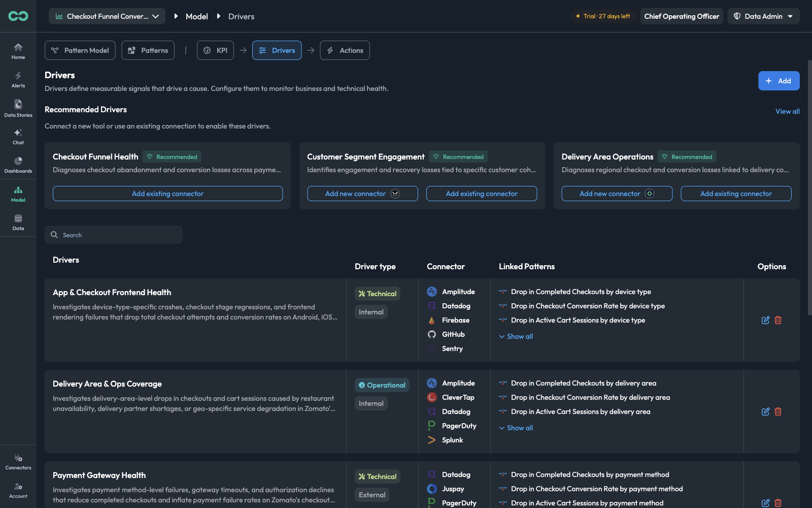812x508 pixels.
Task: Click the Add button
Action: click(779, 81)
